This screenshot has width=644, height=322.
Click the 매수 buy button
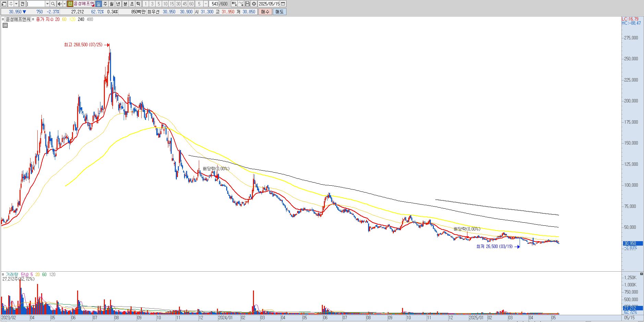pos(265,12)
